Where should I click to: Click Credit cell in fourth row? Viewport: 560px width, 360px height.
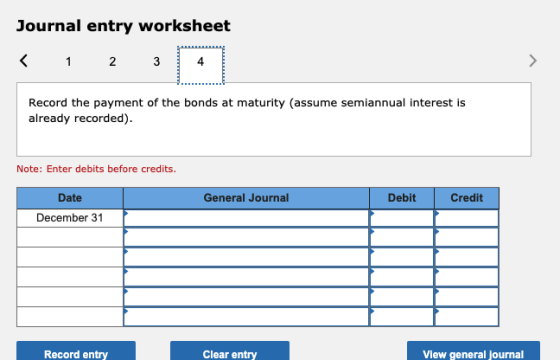(x=466, y=278)
